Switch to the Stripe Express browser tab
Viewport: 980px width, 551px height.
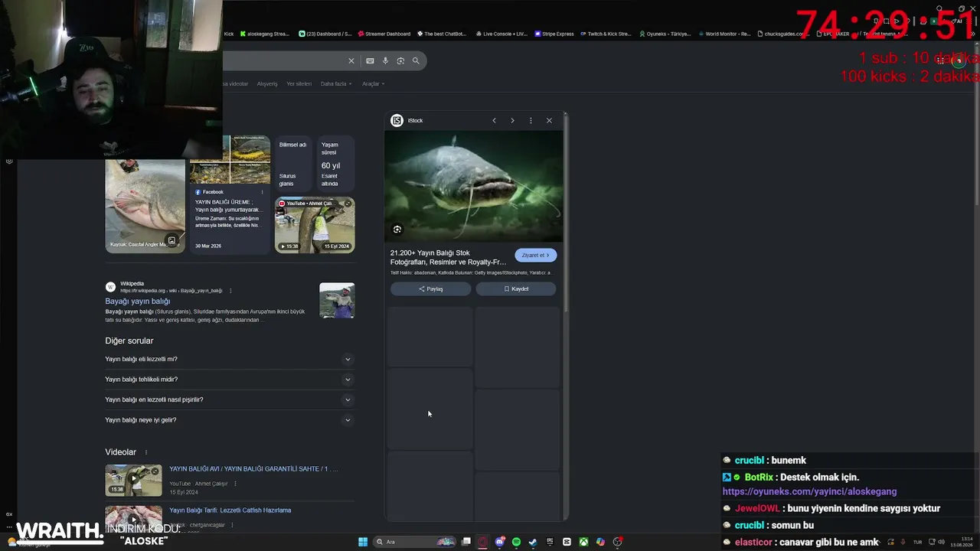(554, 34)
